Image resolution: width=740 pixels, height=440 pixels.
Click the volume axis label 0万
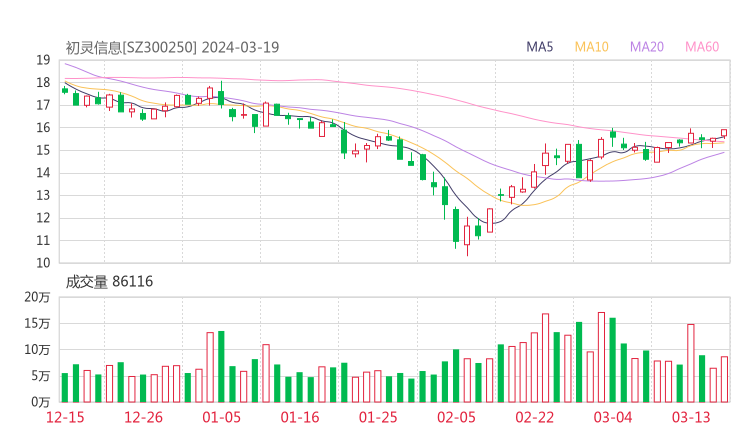[41, 402]
